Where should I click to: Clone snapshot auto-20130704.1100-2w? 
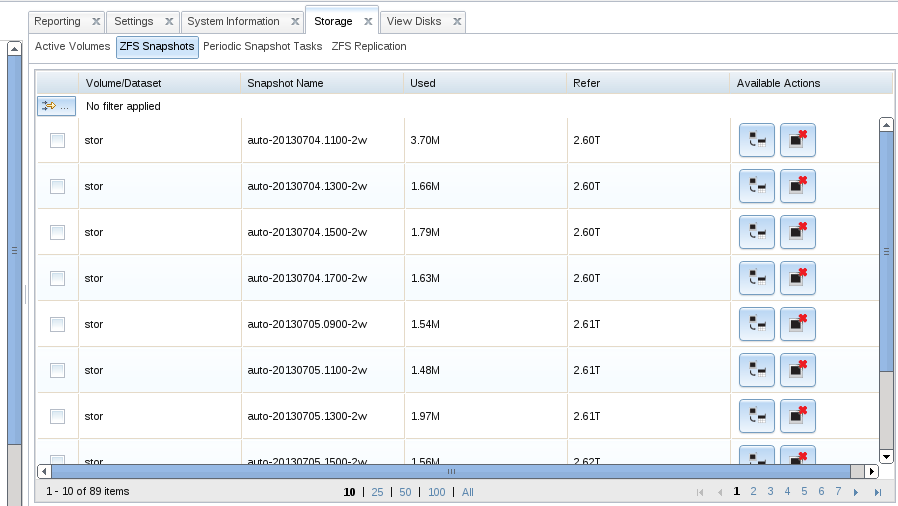click(756, 141)
